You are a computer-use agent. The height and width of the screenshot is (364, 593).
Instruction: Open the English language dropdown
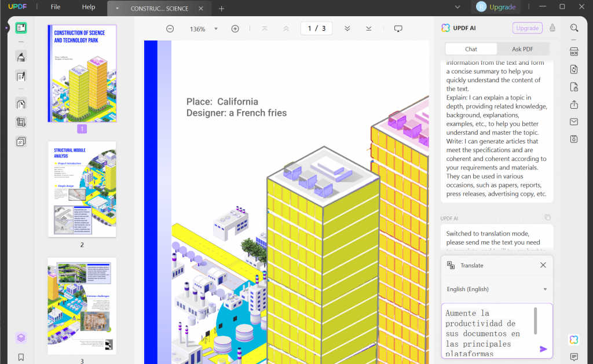[x=497, y=289]
